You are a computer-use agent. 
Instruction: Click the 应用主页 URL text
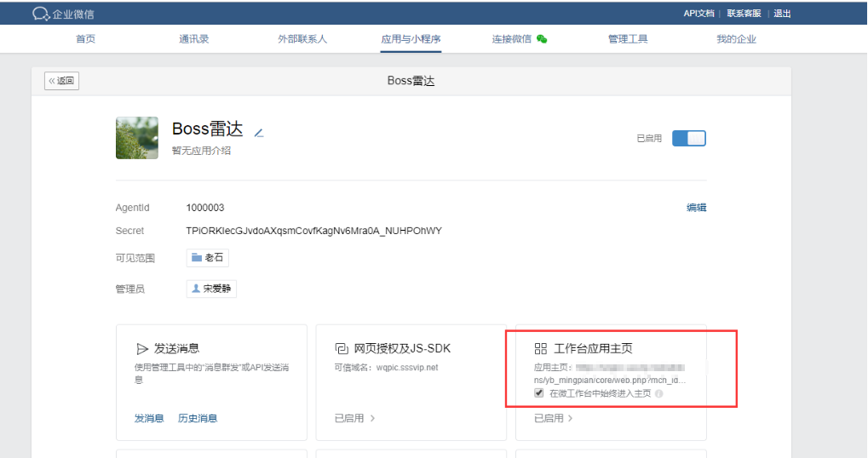[610, 374]
